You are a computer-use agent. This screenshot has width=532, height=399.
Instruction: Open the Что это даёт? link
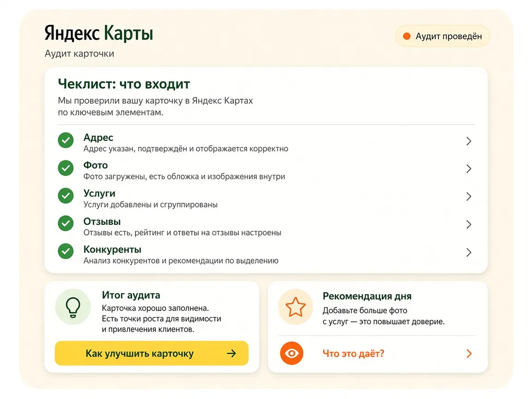pos(353,354)
